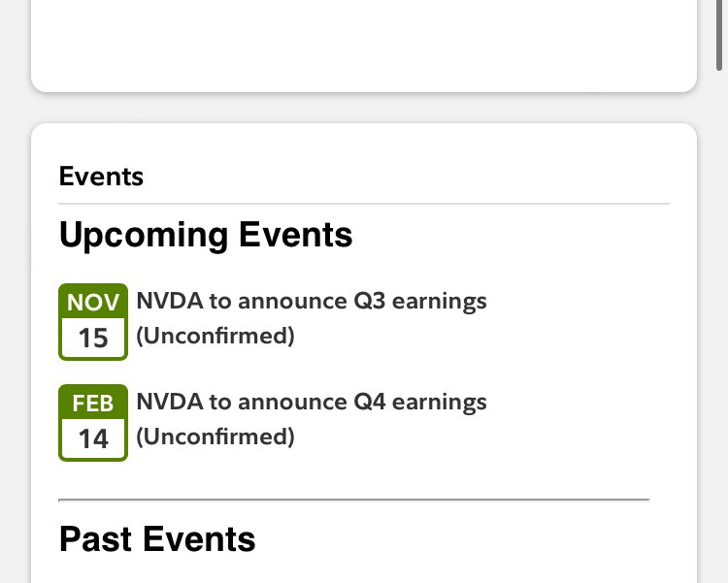Select the green FEB month label

(93, 403)
